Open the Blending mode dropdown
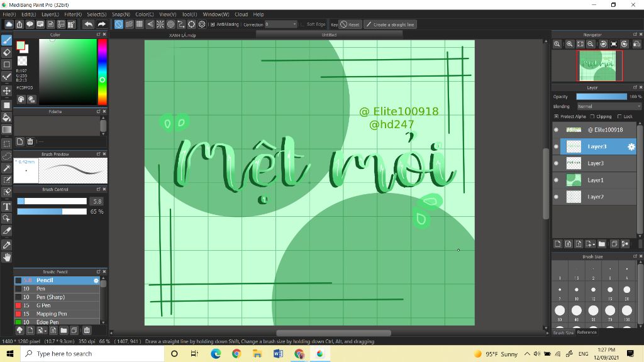This screenshot has height=362, width=644. pyautogui.click(x=609, y=106)
